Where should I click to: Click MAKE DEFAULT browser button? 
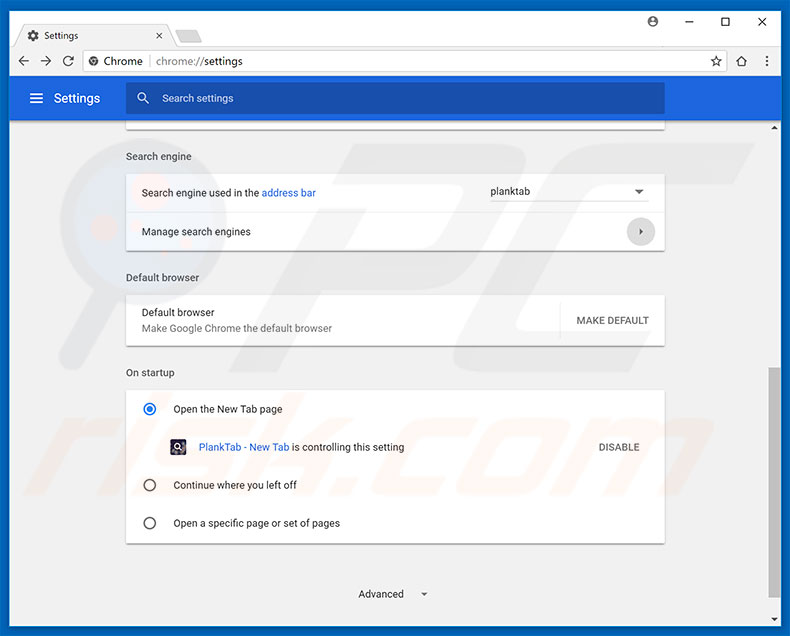pos(612,321)
